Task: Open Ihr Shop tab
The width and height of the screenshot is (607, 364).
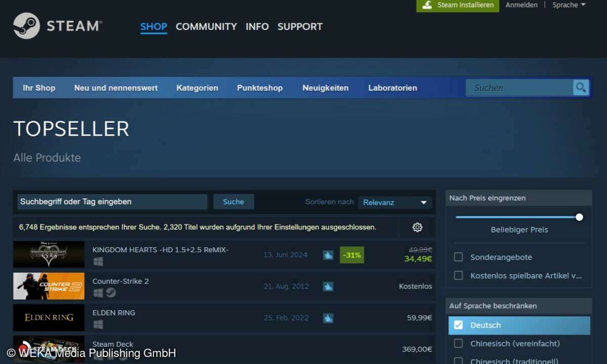Action: (x=39, y=87)
